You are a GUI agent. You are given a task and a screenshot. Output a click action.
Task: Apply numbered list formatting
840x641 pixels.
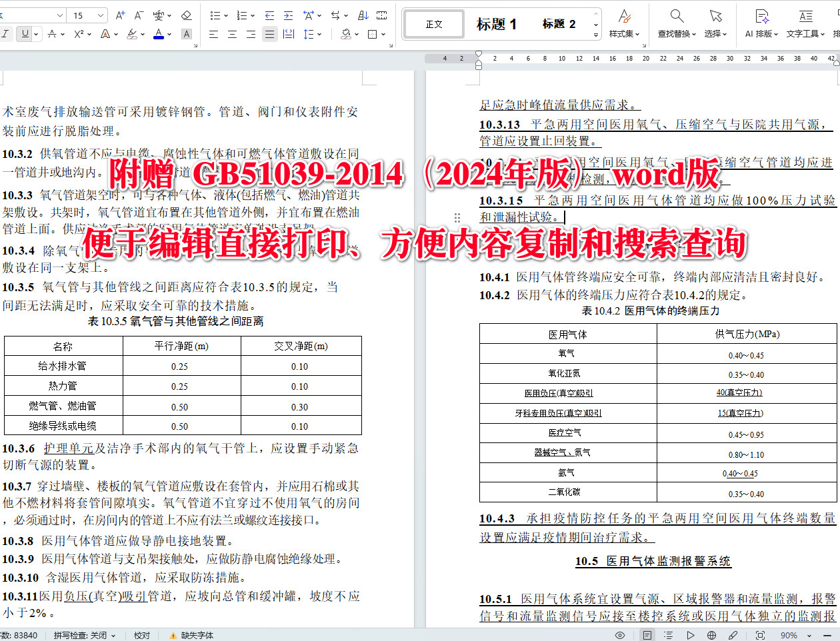241,15
